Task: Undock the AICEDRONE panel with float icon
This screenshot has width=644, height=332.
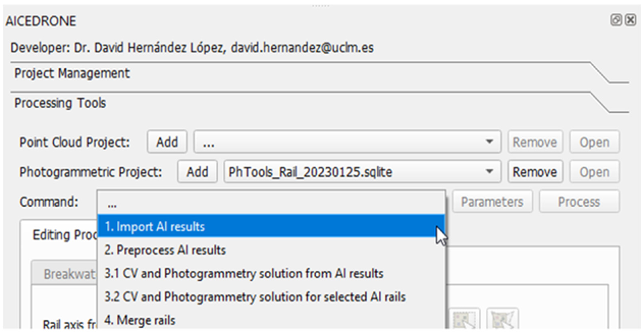Action: (616, 20)
